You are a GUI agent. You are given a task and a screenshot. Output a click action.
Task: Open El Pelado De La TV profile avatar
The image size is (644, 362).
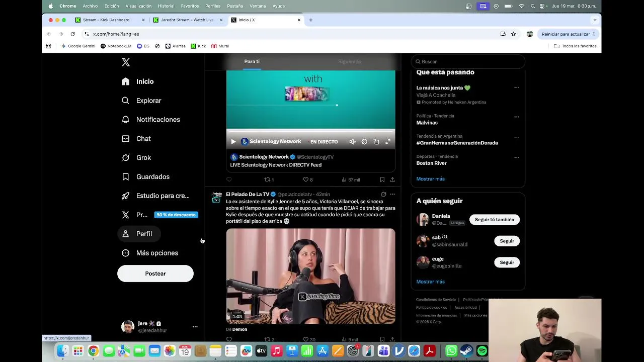click(217, 197)
